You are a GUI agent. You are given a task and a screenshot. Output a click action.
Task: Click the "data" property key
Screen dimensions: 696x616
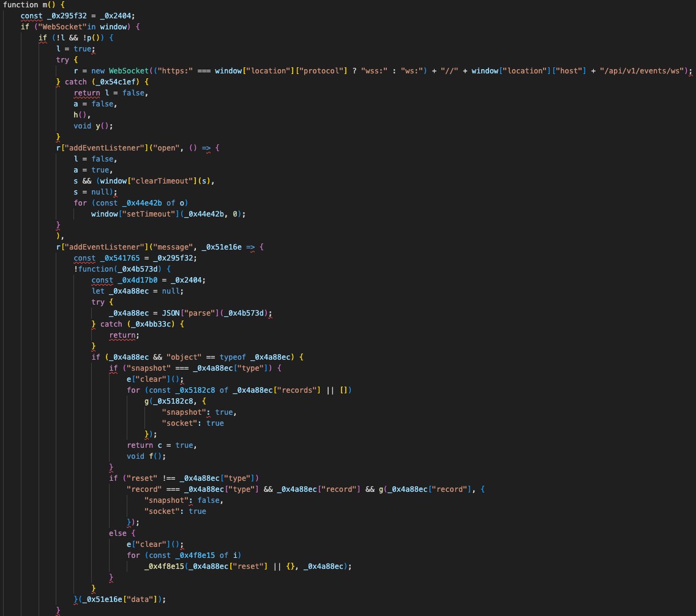click(140, 599)
